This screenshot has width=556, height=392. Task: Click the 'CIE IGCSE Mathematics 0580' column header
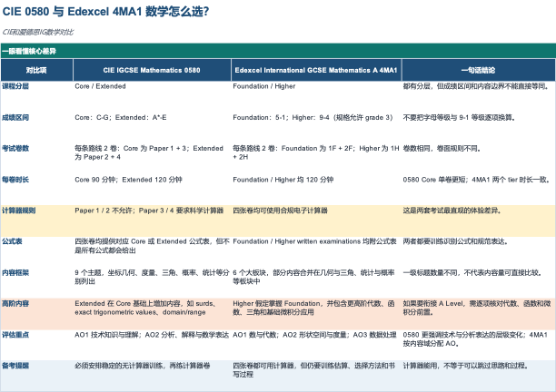(152, 70)
